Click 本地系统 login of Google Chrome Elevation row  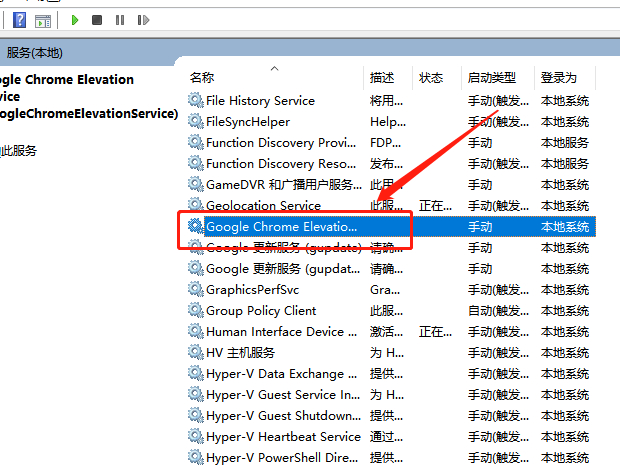pos(565,227)
